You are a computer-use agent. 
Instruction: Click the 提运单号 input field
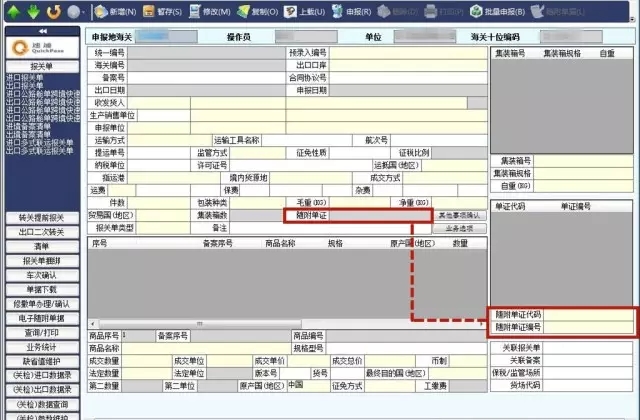159,153
